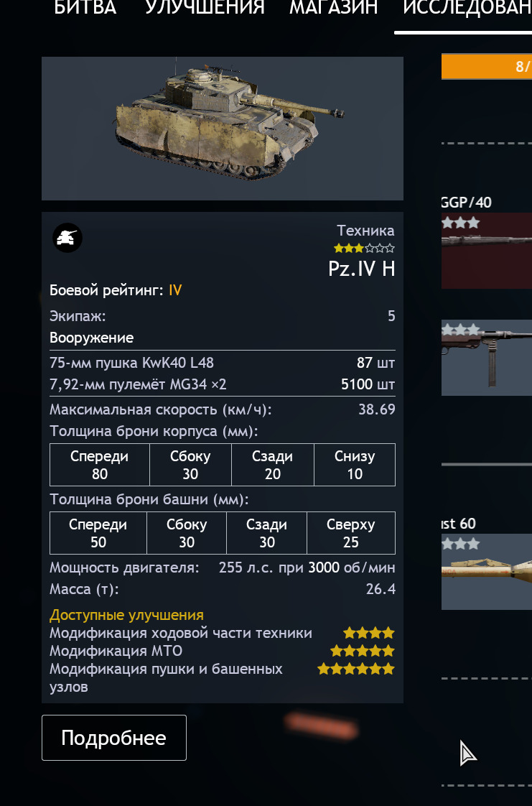Click six-star rating for Модификация пушки
The image size is (532, 806).
tap(356, 670)
